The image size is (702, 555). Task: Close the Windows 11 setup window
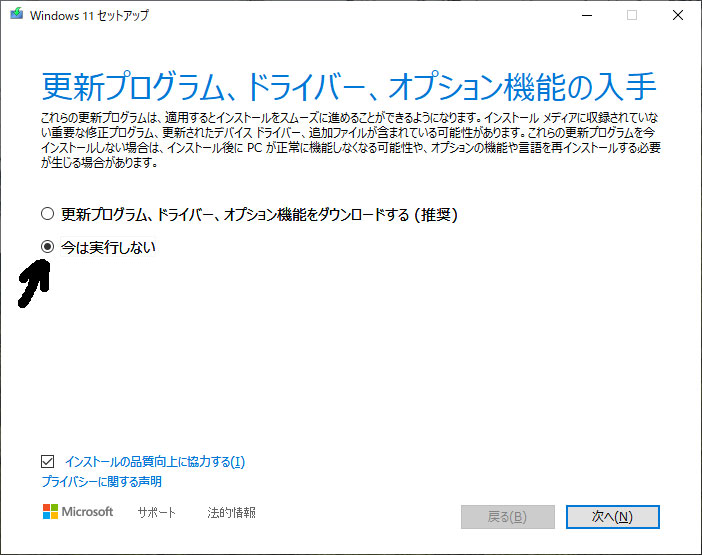[678, 15]
